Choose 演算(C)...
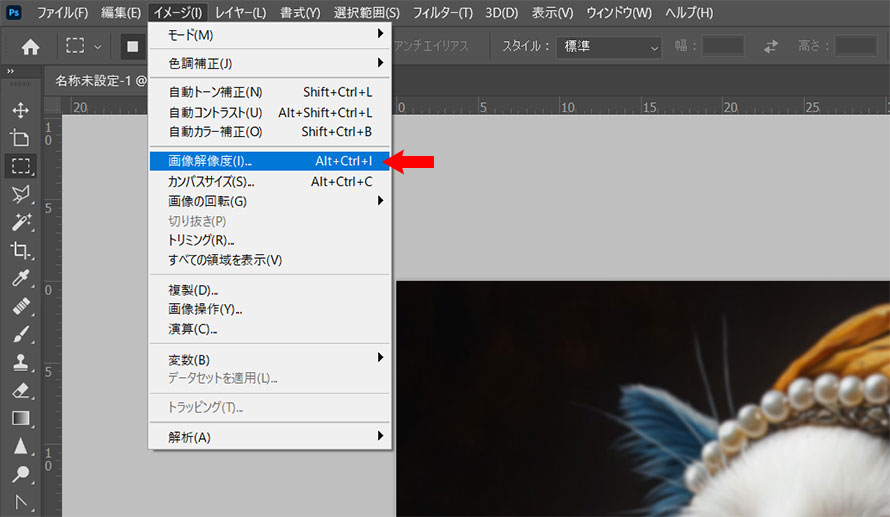This screenshot has height=517, width=890. point(270,329)
